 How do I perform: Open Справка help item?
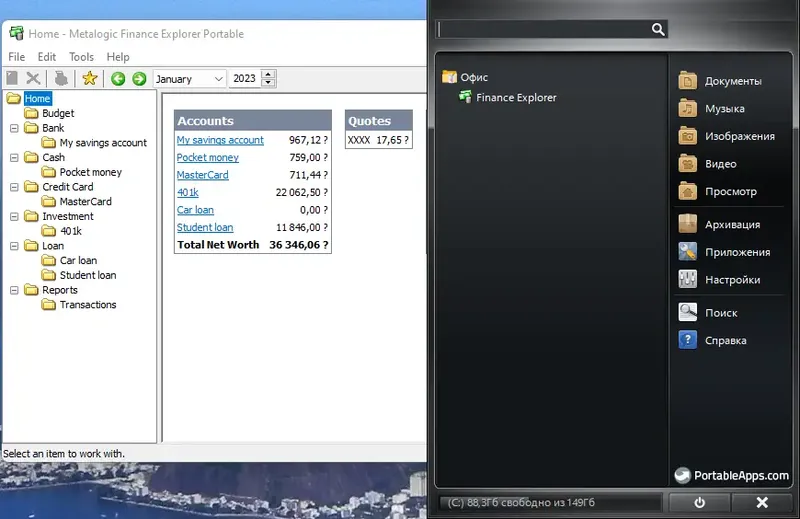[713, 340]
